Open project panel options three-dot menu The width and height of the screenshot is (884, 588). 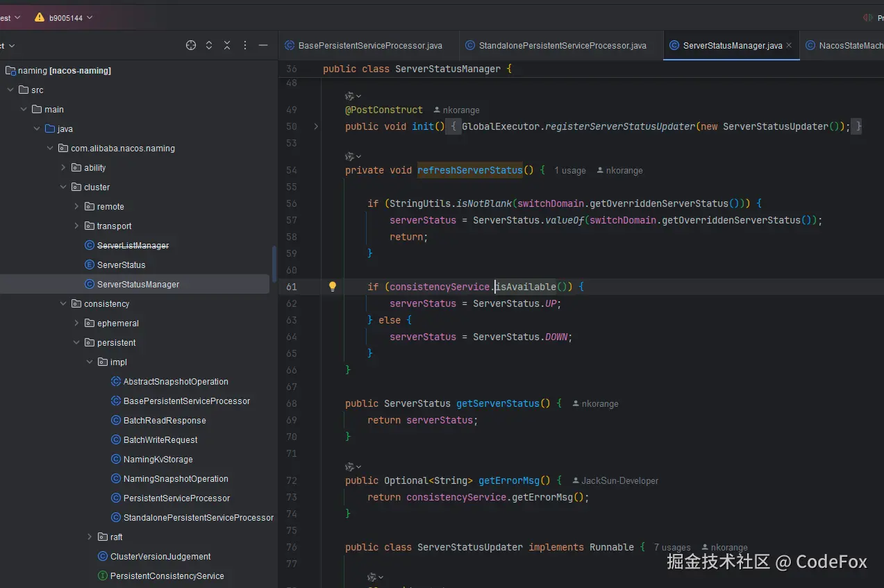click(x=245, y=45)
